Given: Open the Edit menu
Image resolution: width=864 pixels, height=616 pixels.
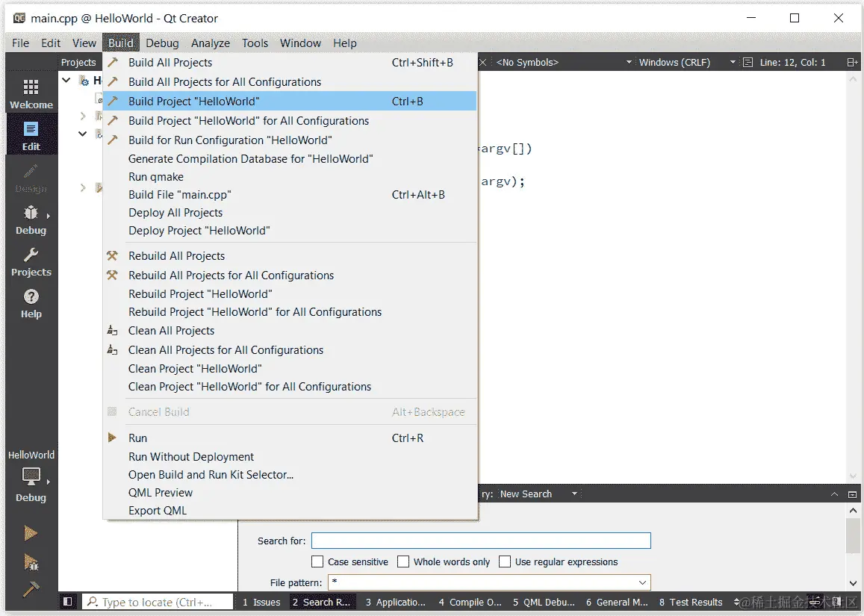Looking at the screenshot, I should 51,43.
